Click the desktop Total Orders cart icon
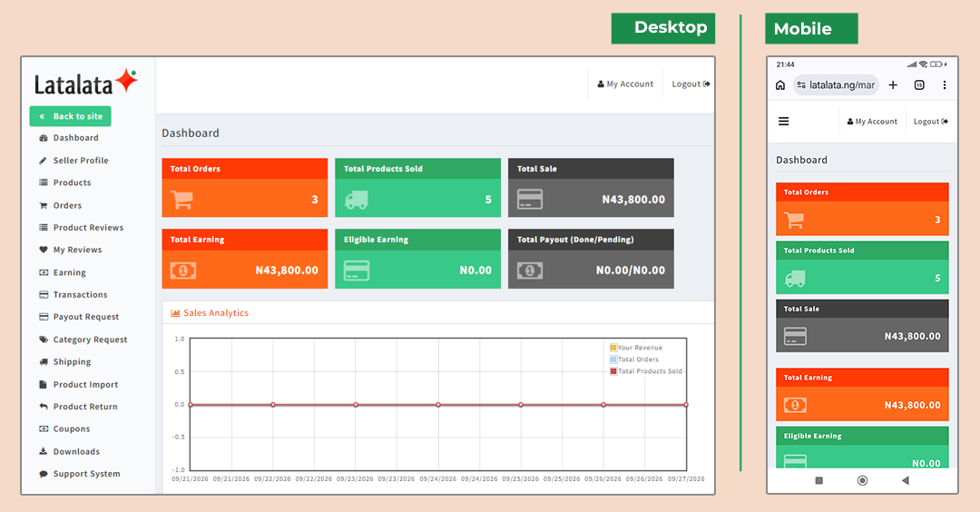Viewport: 980px width, 512px height. pos(181,200)
